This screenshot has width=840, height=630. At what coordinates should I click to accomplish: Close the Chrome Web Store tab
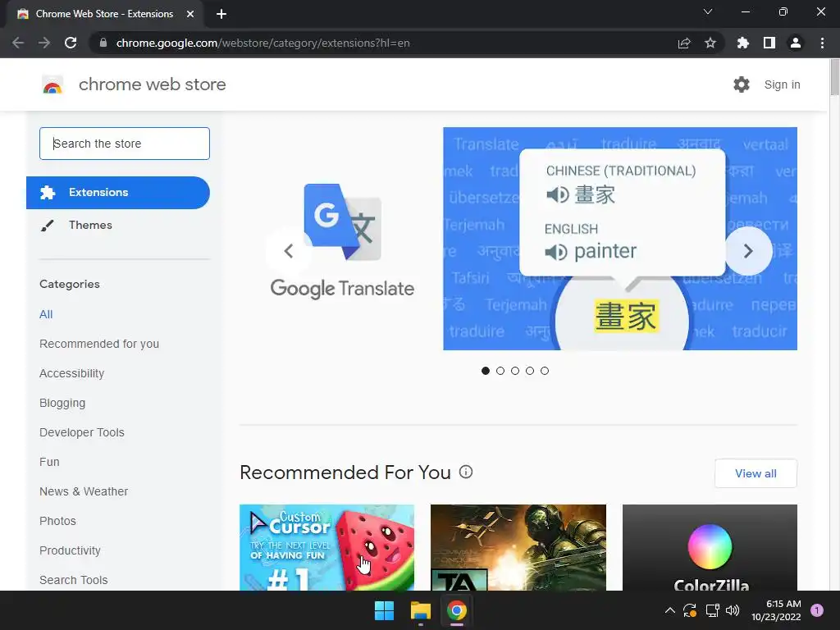coord(190,14)
